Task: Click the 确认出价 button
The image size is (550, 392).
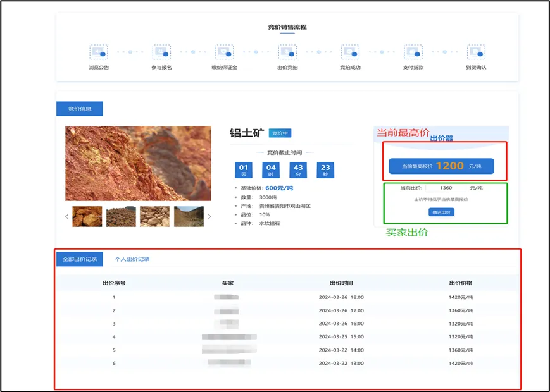Action: [x=441, y=212]
